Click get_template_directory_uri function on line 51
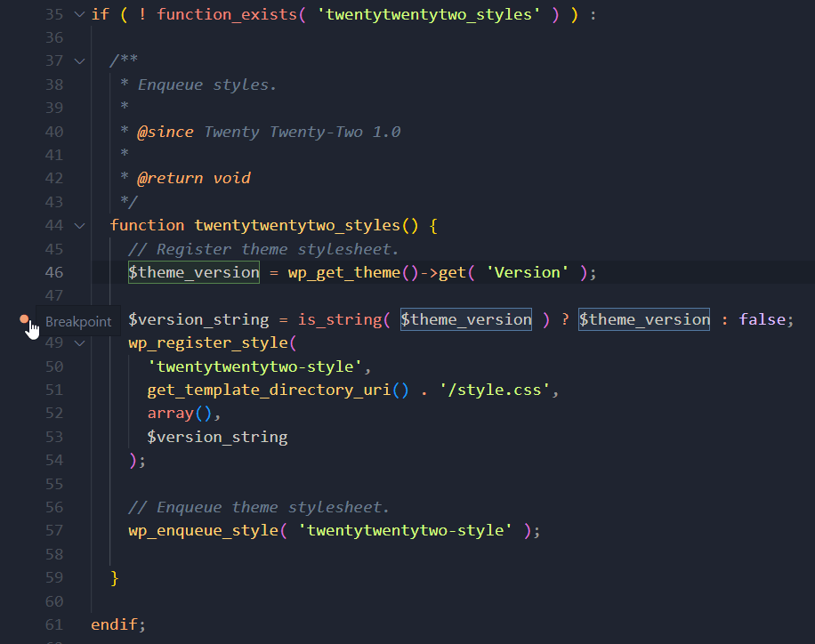The image size is (815, 644). tap(269, 390)
